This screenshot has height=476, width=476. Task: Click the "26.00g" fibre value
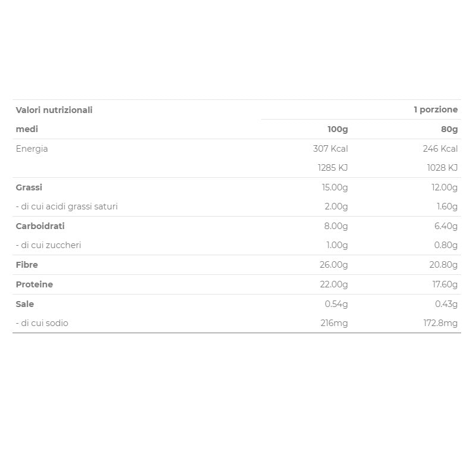point(334,265)
